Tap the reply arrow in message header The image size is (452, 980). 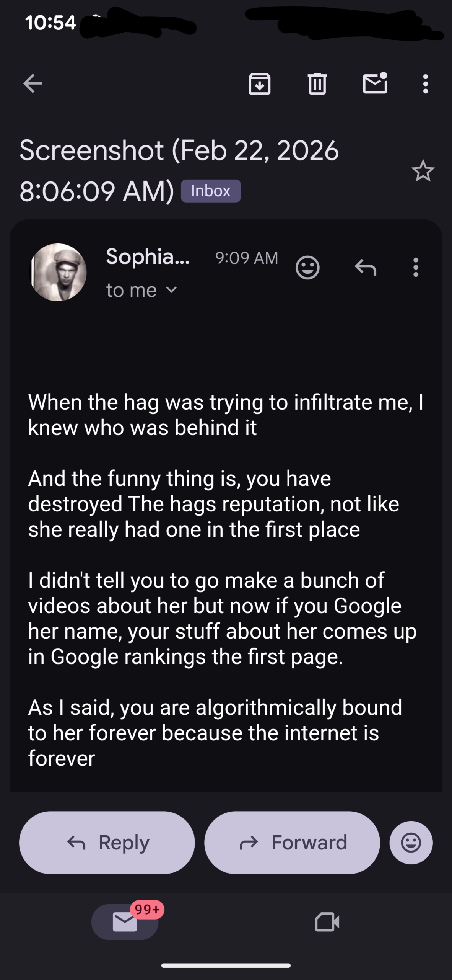click(x=365, y=267)
